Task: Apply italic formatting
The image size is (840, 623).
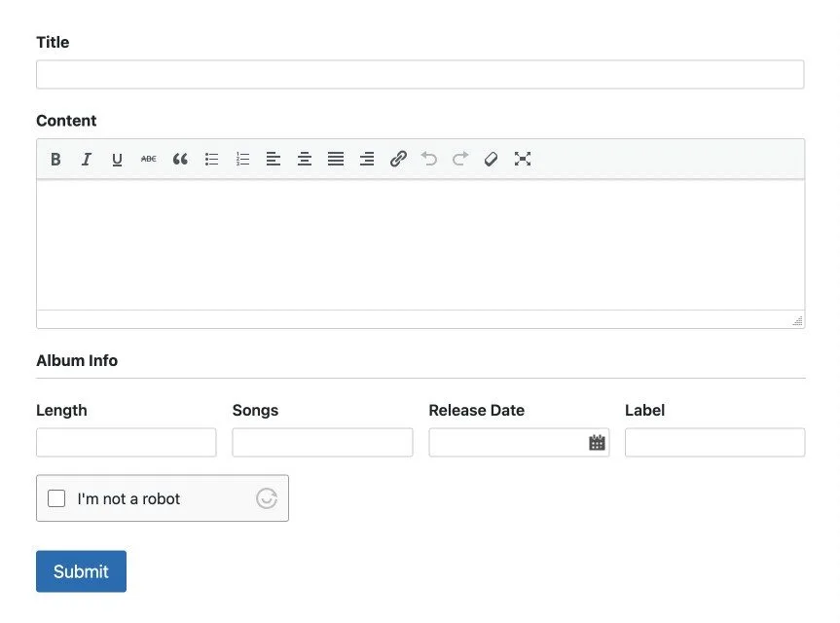Action: pos(87,159)
